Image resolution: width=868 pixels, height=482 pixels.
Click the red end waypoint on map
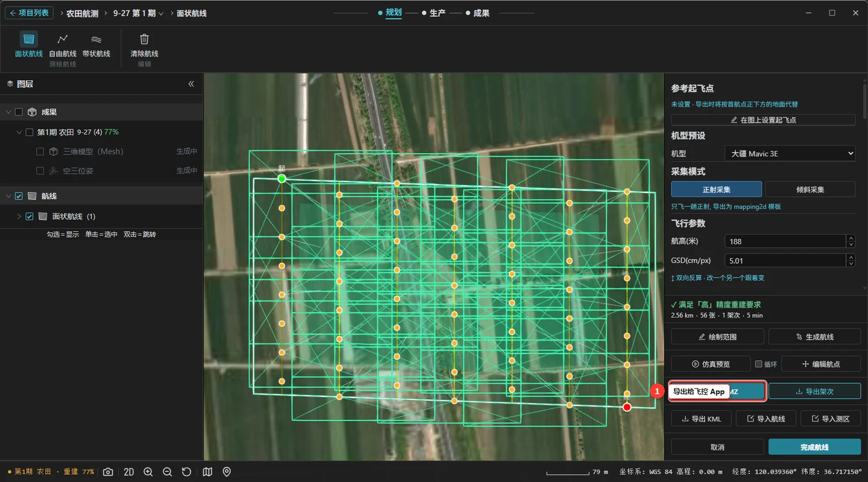[x=627, y=407]
